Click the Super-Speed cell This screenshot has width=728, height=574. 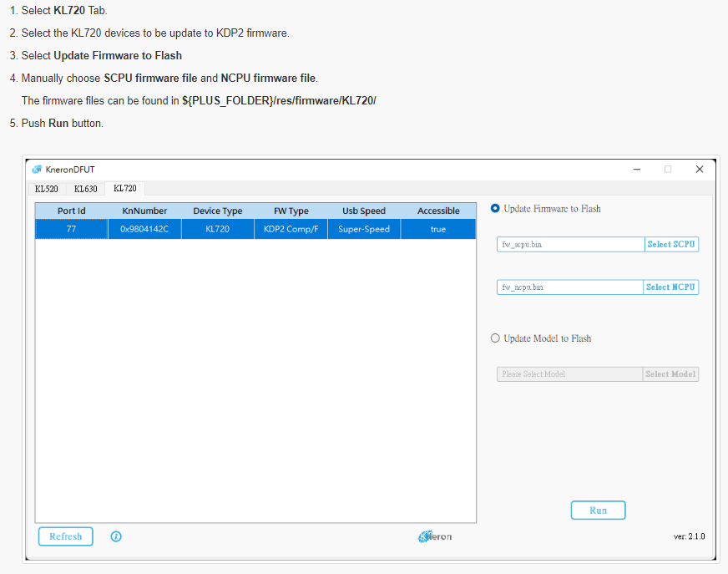(x=364, y=229)
